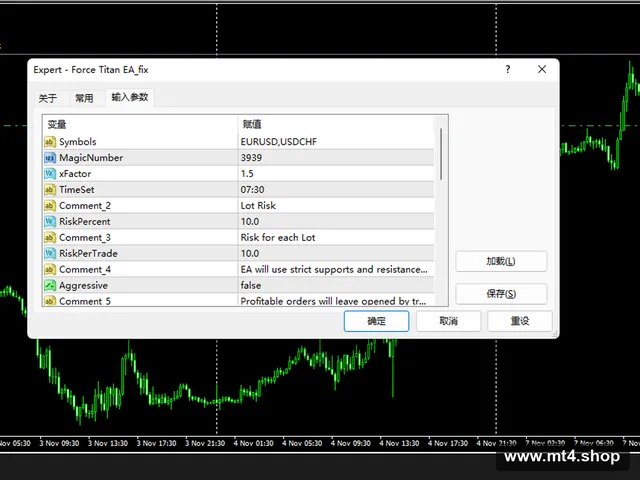Click the '4 Nov 01:30' time label on chart
The width and height of the screenshot is (640, 480).
253,443
